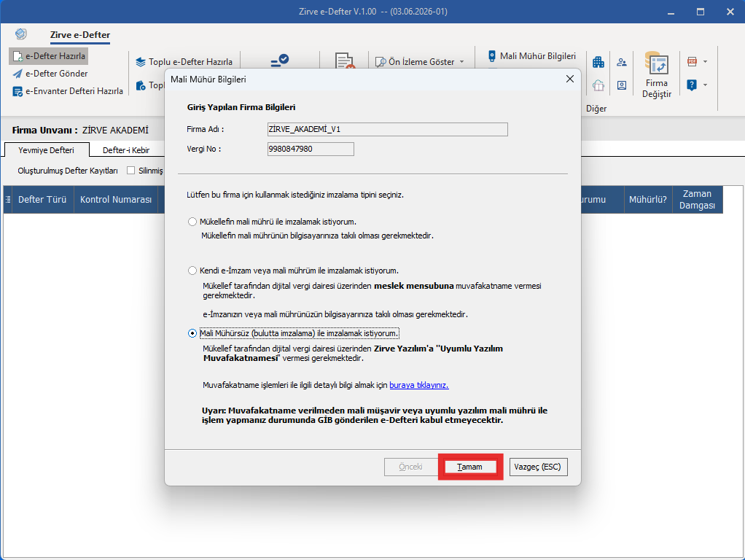Click the Diğer group label
Viewport: 745px width, 560px height.
coord(596,109)
